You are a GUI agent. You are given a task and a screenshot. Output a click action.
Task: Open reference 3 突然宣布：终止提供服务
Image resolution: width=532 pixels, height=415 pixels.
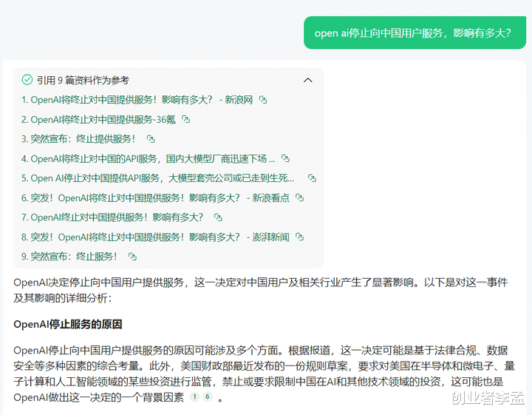78,139
